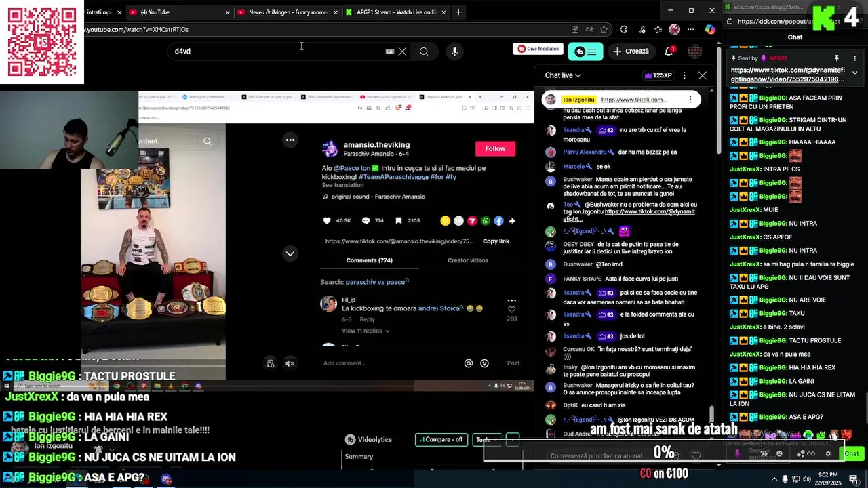Open the share arrow for more options
The image size is (868, 488).
(x=512, y=220)
